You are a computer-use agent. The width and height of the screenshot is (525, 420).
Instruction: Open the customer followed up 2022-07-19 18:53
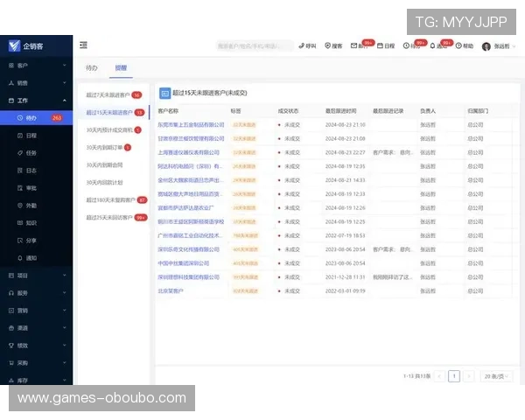coord(190,235)
